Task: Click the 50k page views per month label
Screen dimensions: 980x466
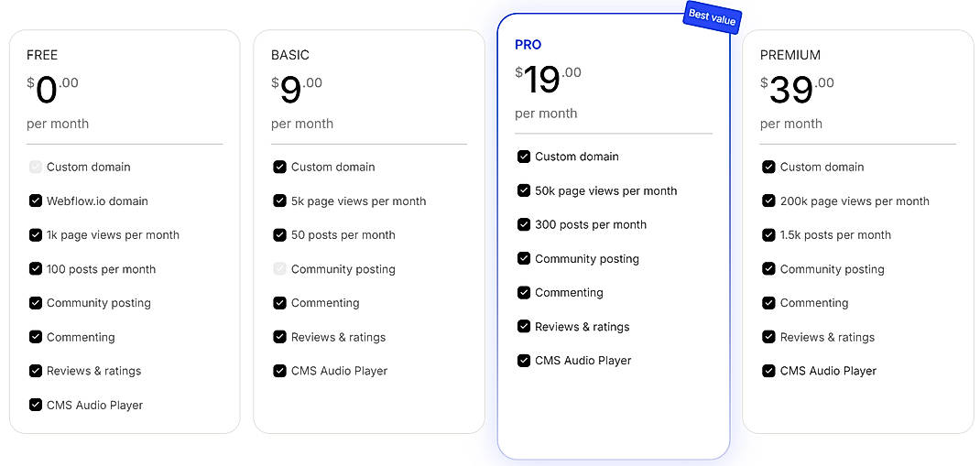Action: click(x=606, y=190)
